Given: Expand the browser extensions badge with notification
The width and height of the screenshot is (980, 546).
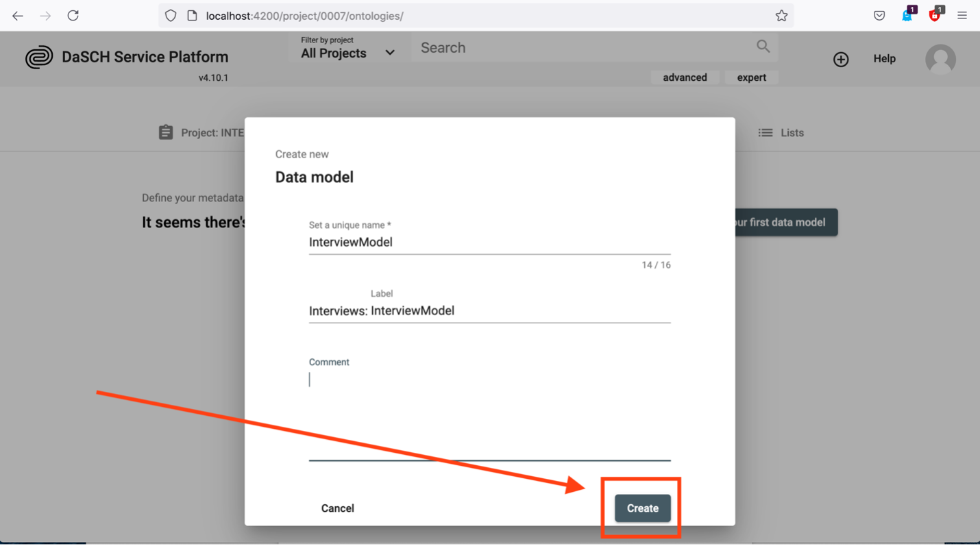Looking at the screenshot, I should click(x=906, y=15).
